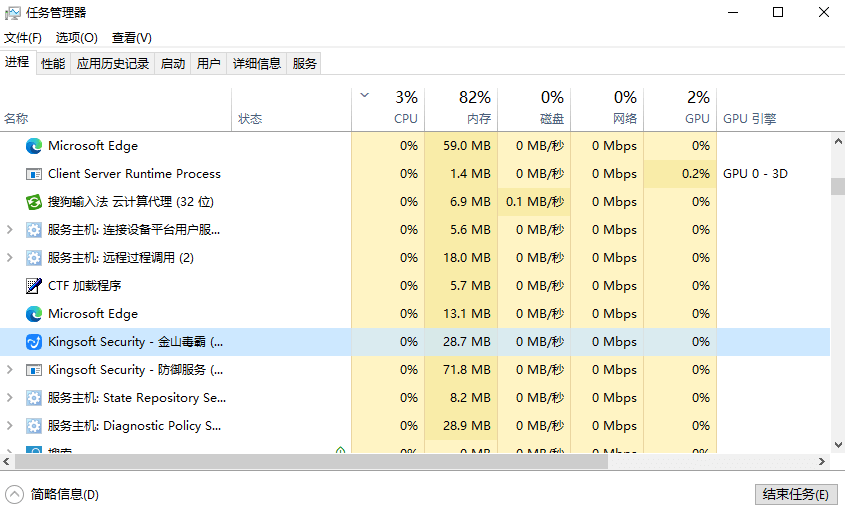Viewport: 845px width, 519px height.
Task: Expand 服务主机: 连接设备平台用户服务 row
Action: coord(10,230)
